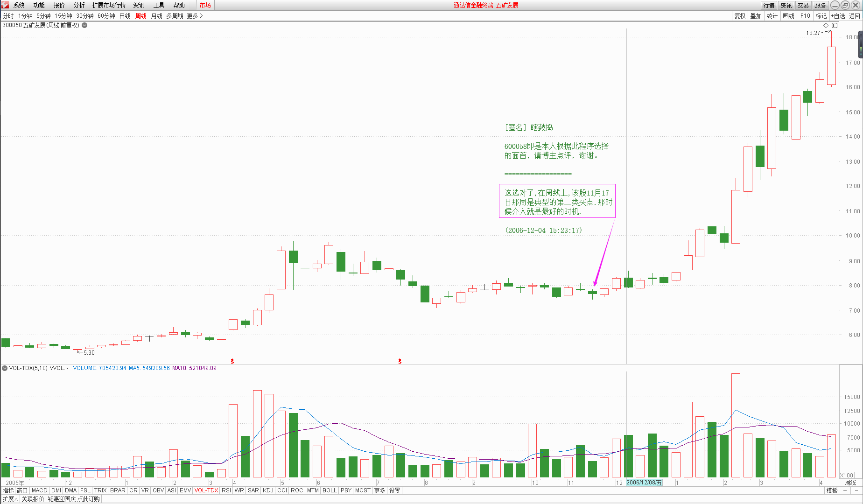The width and height of the screenshot is (863, 504).
Task: Click the red app logo in title bar
Action: [5, 5]
